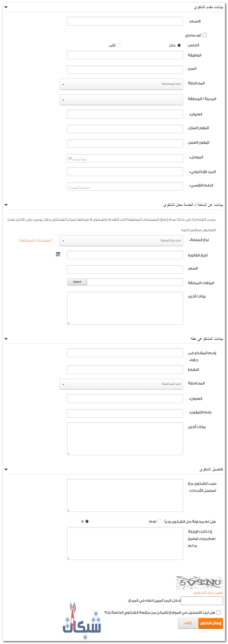228x644 pixels.
Task: Open the المدينة / المنطقة dropdown
Action: tap(121, 99)
